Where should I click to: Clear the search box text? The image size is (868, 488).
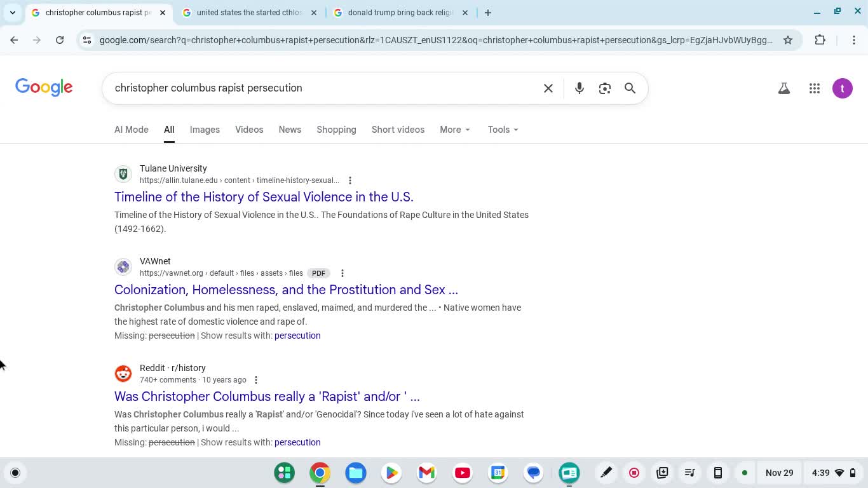548,88
